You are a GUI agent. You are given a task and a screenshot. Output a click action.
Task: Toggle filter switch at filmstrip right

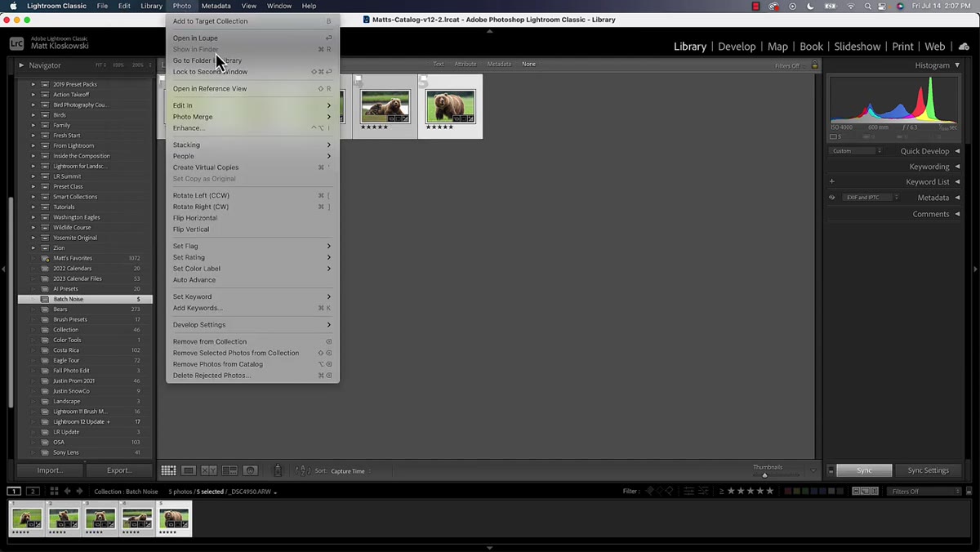pyautogui.click(x=968, y=491)
